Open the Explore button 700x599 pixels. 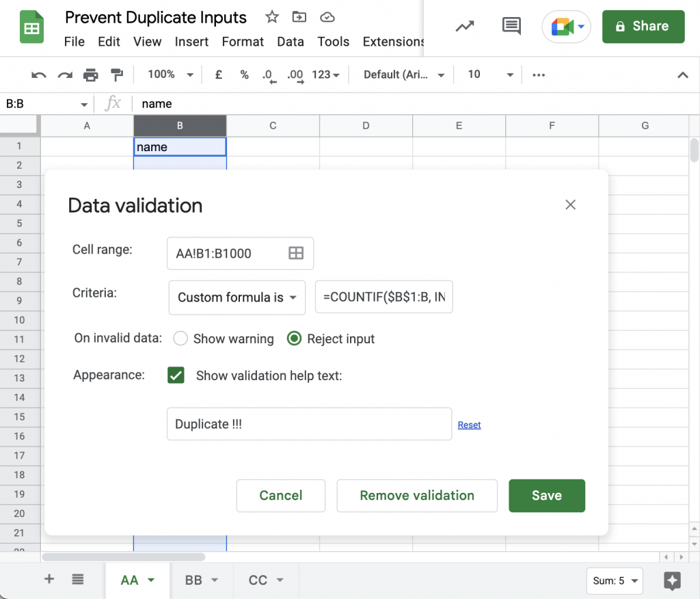pos(672,581)
